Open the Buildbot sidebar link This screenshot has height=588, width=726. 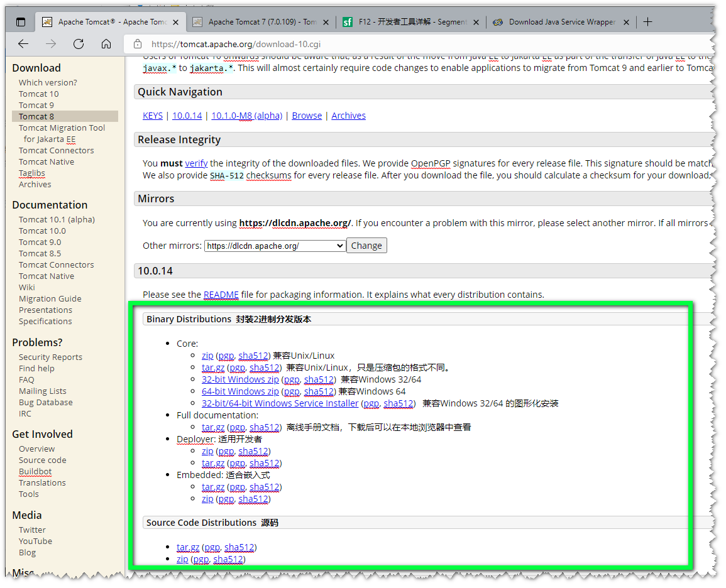(35, 472)
